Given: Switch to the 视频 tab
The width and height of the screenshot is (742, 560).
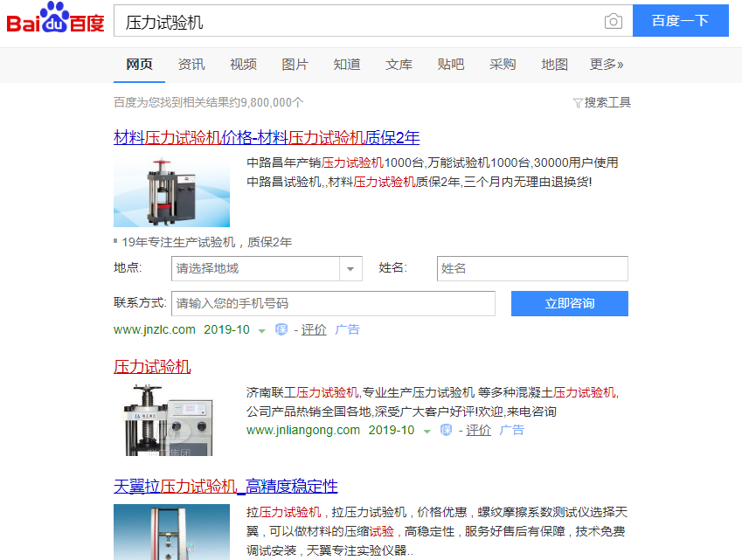Looking at the screenshot, I should [243, 65].
